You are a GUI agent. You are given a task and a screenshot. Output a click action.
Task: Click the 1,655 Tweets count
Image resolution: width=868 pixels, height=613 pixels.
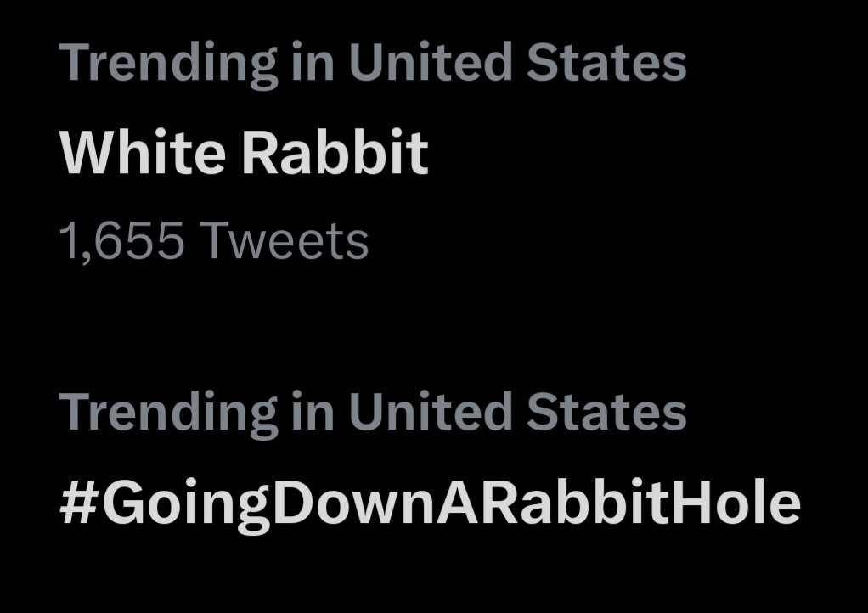pyautogui.click(x=214, y=241)
